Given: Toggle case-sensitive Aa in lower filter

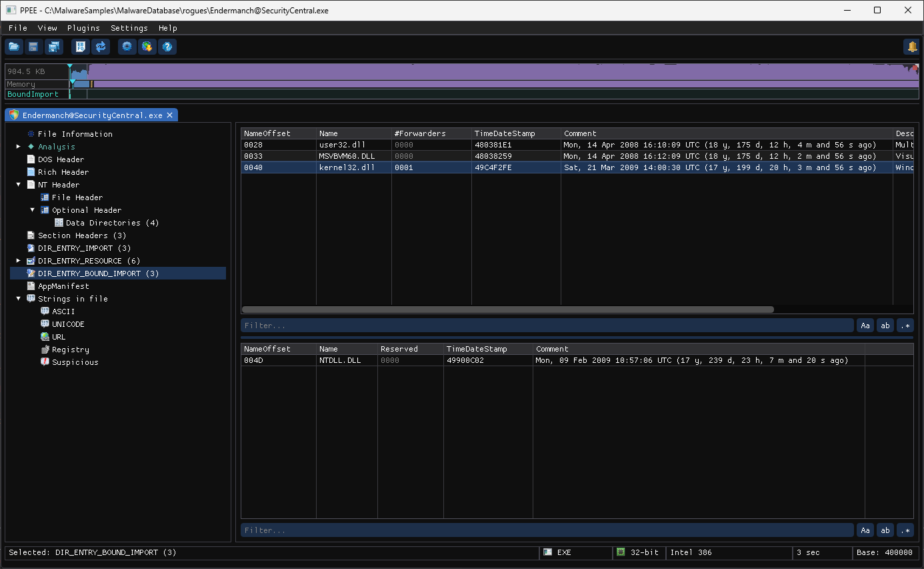Looking at the screenshot, I should coord(865,530).
